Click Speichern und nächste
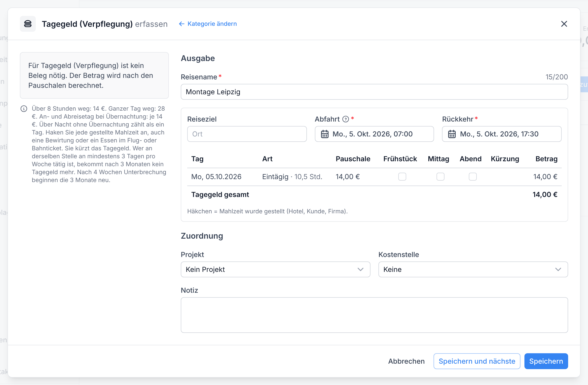The width and height of the screenshot is (588, 385). coord(477,361)
